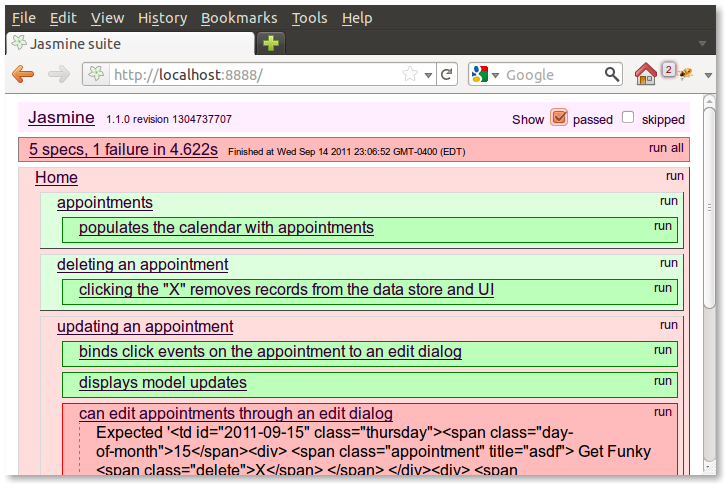Click the 'Finished at Wed Sep 14 2011' timestamp
The width and height of the screenshot is (725, 484).
[x=347, y=152]
